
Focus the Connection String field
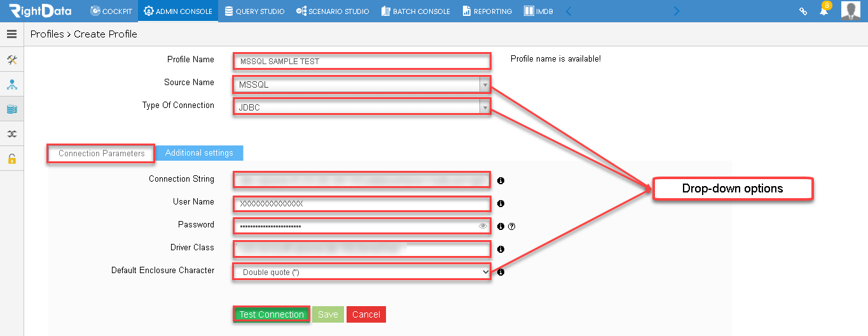tap(362, 180)
